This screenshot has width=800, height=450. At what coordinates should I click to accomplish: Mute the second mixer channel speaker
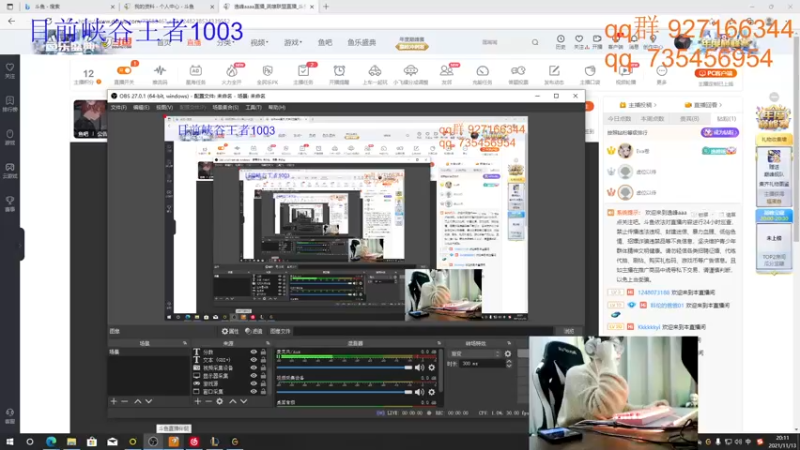click(x=419, y=392)
